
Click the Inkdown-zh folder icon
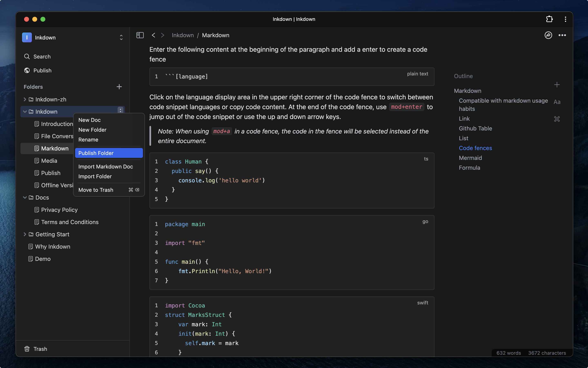pyautogui.click(x=31, y=99)
